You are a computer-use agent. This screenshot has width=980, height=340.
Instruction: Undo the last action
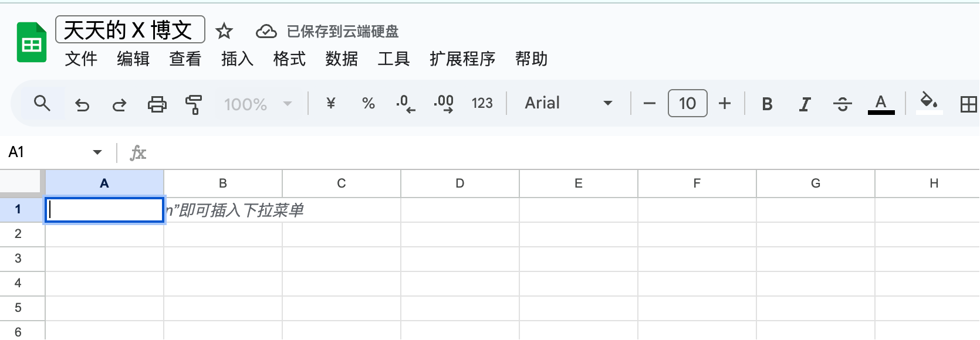[82, 104]
